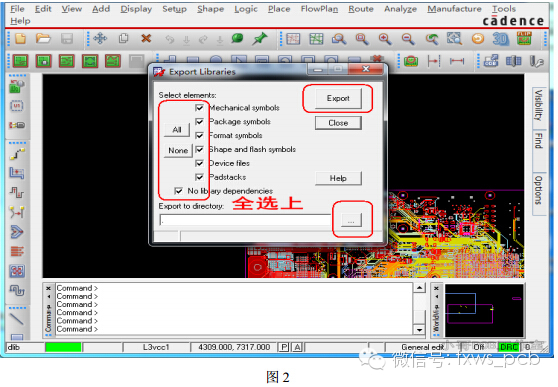The height and width of the screenshot is (387, 558).
Task: Click the Export to directory field
Action: pyautogui.click(x=246, y=220)
